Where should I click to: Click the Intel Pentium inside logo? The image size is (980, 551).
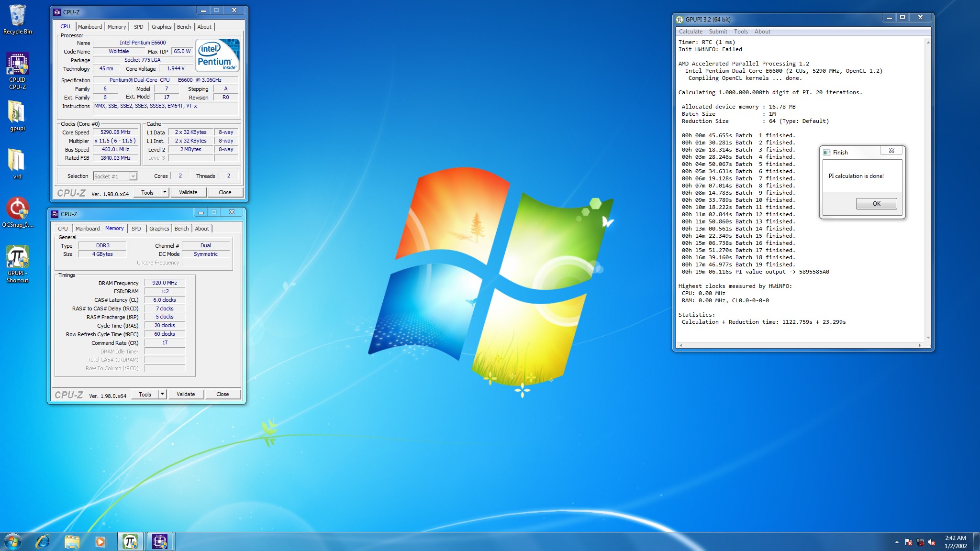(217, 55)
